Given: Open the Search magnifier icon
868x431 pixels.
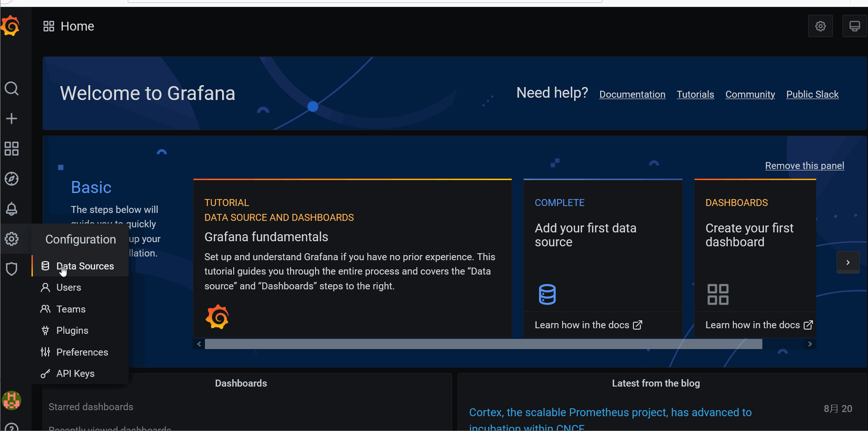Looking at the screenshot, I should [12, 88].
